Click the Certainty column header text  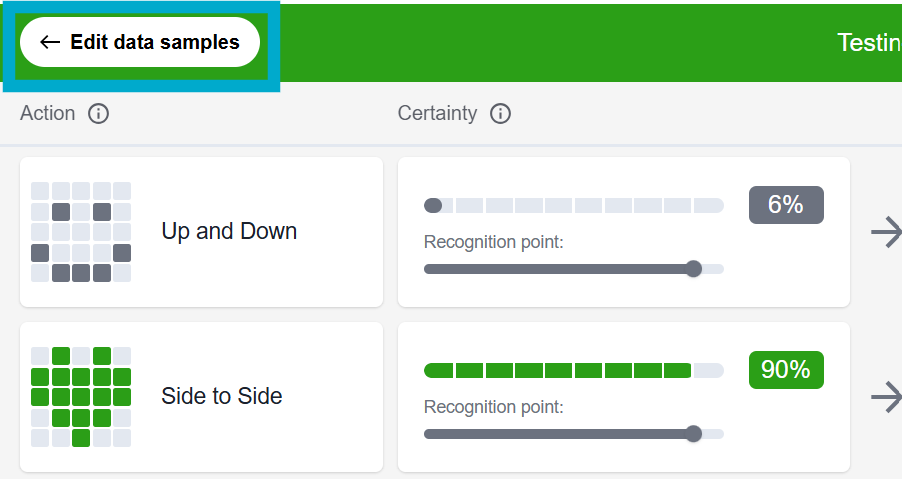tap(437, 114)
